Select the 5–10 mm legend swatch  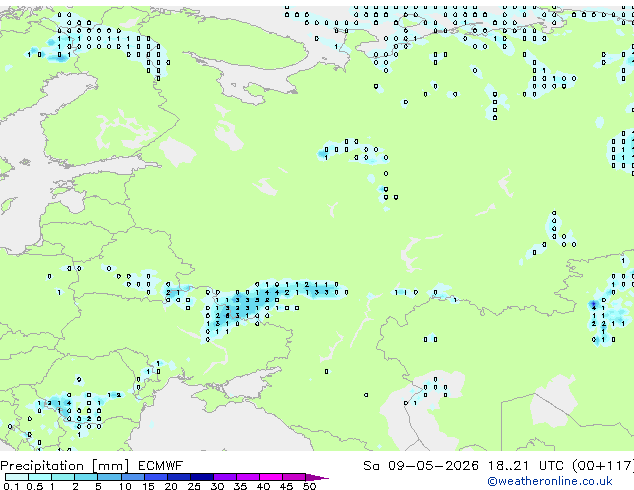[x=109, y=477]
